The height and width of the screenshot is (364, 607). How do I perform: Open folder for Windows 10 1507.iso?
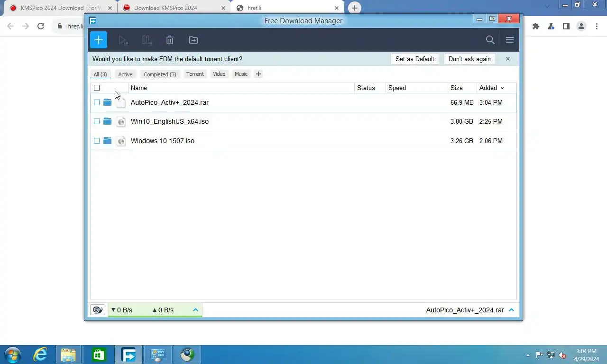coord(107,141)
